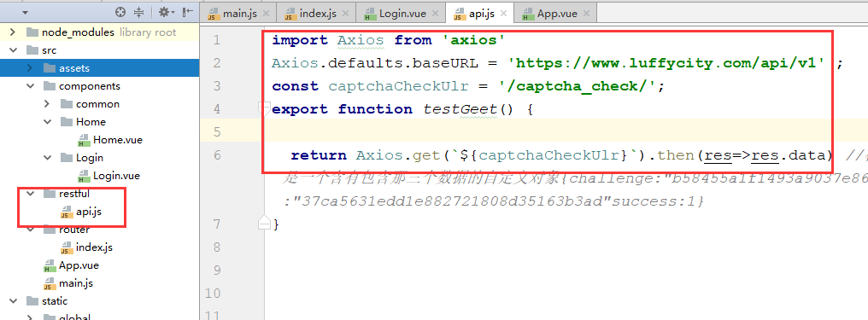Close the Login.vue editor tab
The width and height of the screenshot is (868, 320).
[435, 14]
